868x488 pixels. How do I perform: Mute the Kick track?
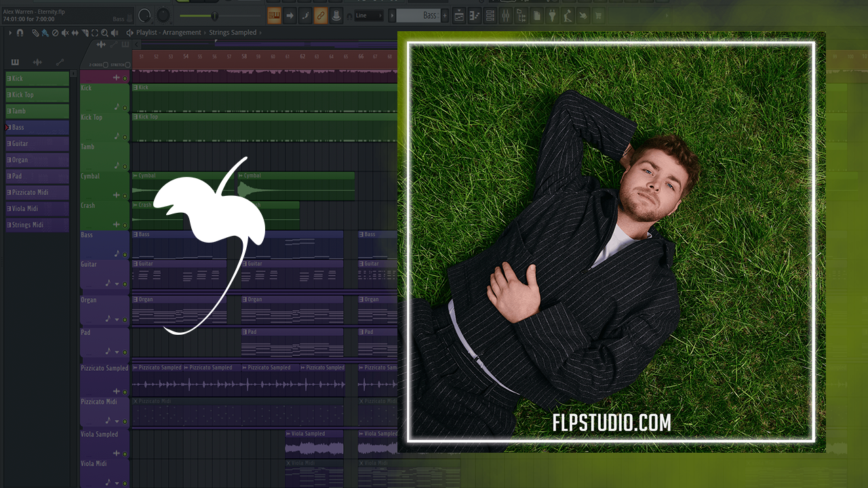[x=125, y=107]
